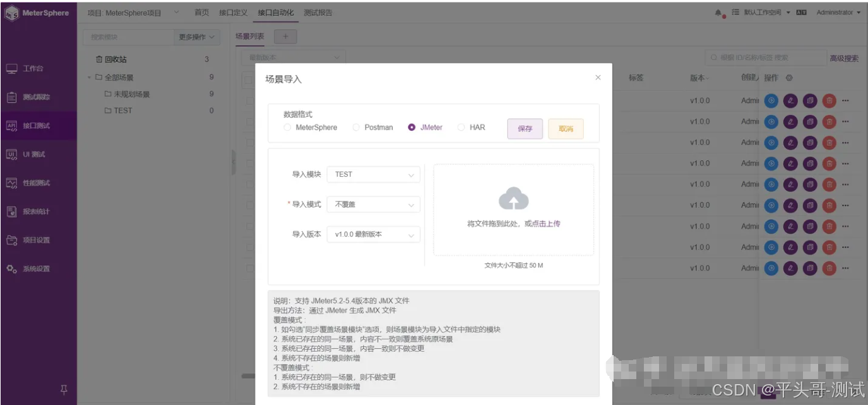Select the Postman data format
This screenshot has width=868, height=405.
coord(372,128)
